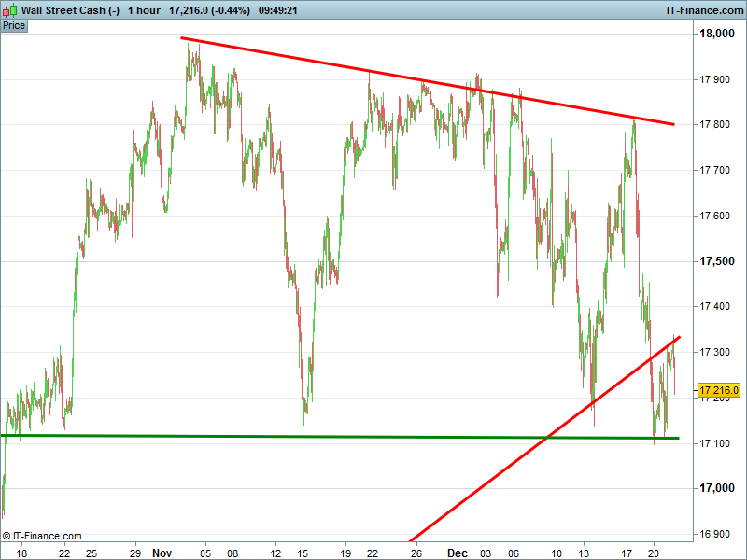Click the 17,500 price axis label
747x560 pixels.
point(716,261)
